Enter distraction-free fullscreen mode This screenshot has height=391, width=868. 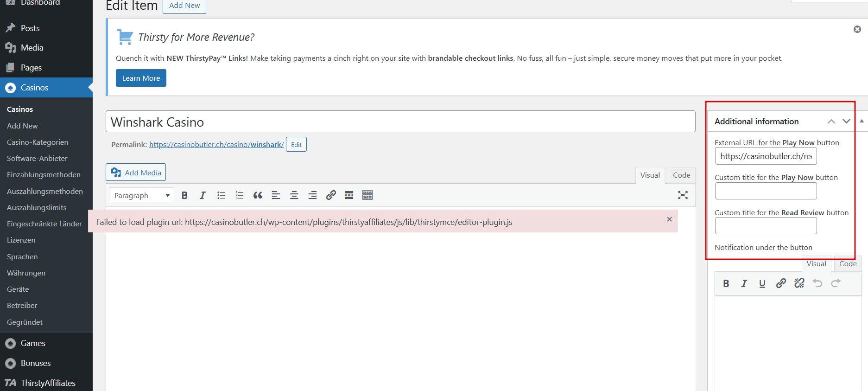coord(683,195)
